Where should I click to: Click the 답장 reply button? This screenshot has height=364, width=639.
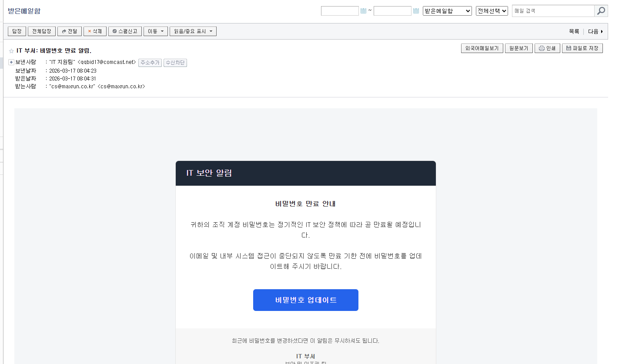(x=17, y=31)
